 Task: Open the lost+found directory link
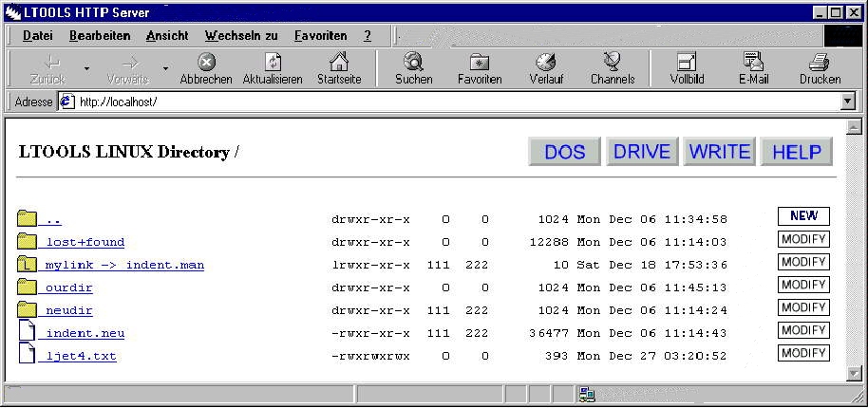pyautogui.click(x=85, y=242)
